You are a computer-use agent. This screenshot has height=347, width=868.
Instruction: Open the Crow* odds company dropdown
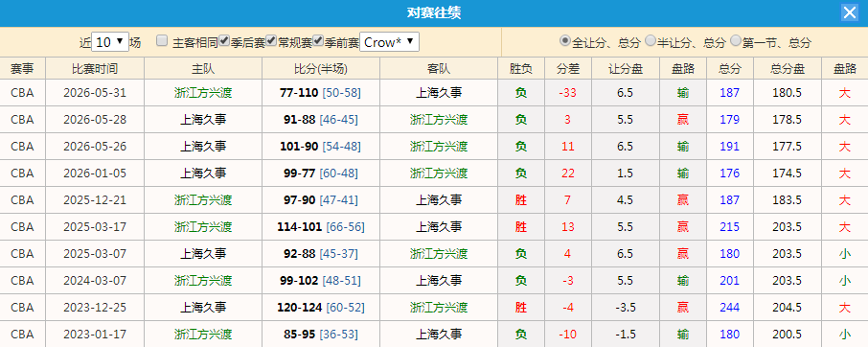tap(389, 41)
